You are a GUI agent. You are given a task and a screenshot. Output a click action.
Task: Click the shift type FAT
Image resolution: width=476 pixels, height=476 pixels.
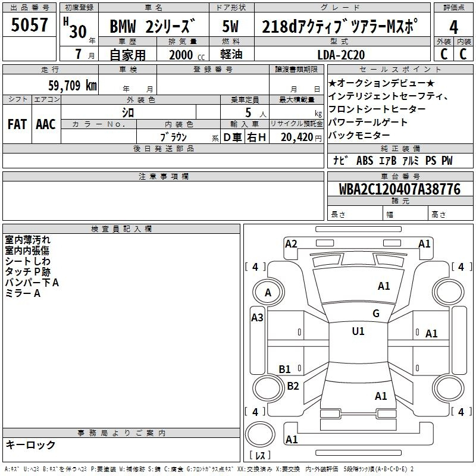(x=17, y=124)
